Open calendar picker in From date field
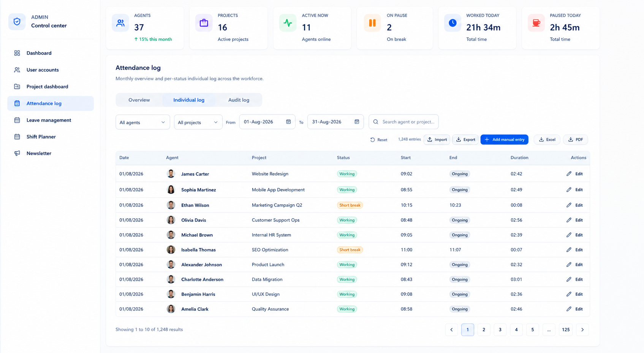The height and width of the screenshot is (353, 644). tap(288, 122)
